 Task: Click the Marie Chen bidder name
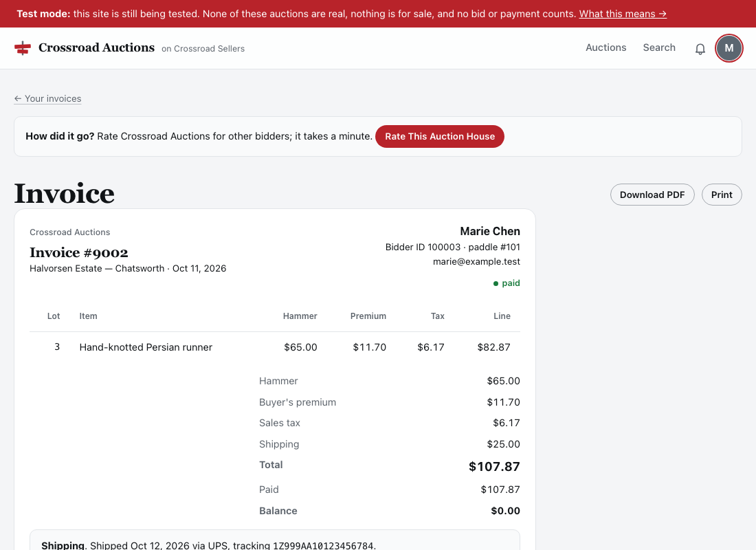tap(490, 232)
